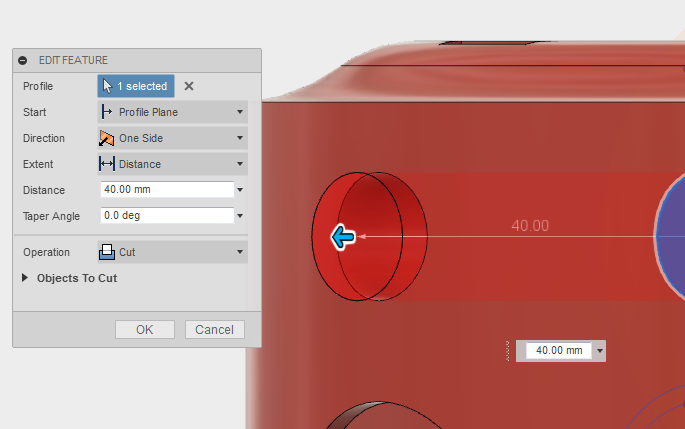Click the blue distance manipulator arrow
The width and height of the screenshot is (685, 429).
tap(343, 237)
